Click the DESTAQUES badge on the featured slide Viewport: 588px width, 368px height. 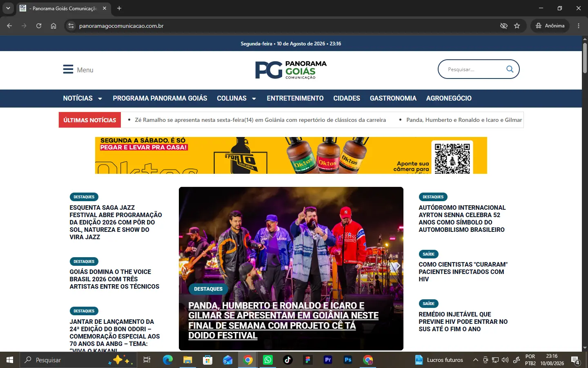point(208,289)
